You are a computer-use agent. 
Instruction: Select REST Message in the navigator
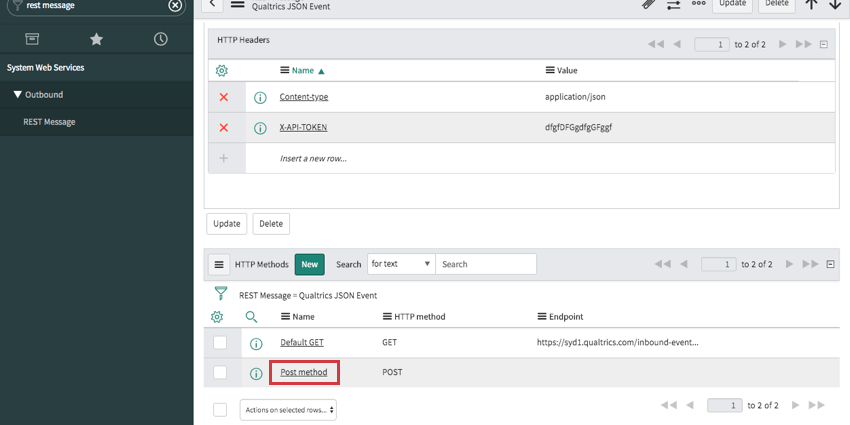49,122
